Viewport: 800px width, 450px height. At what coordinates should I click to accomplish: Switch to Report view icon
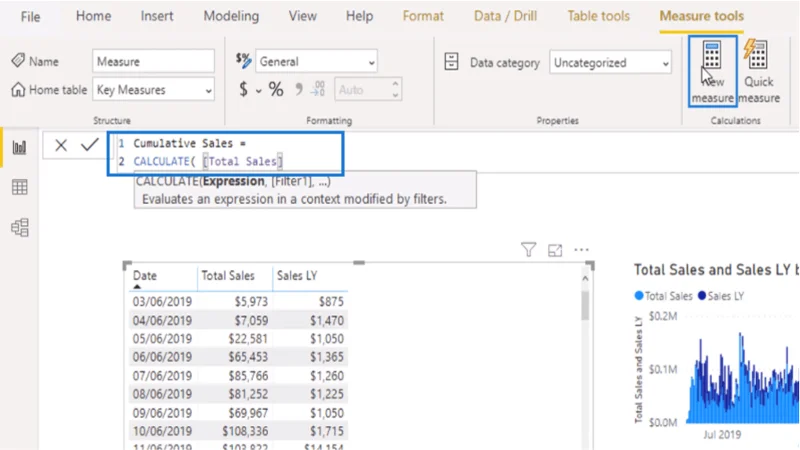[x=19, y=148]
